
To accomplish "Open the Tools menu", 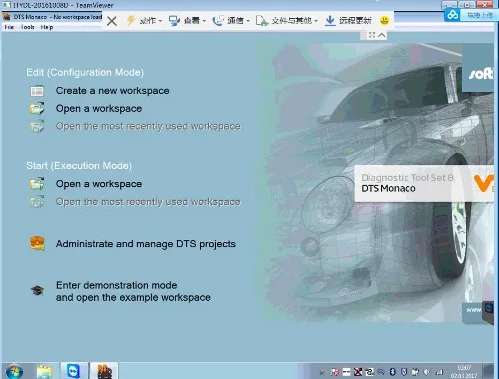I will pos(27,27).
